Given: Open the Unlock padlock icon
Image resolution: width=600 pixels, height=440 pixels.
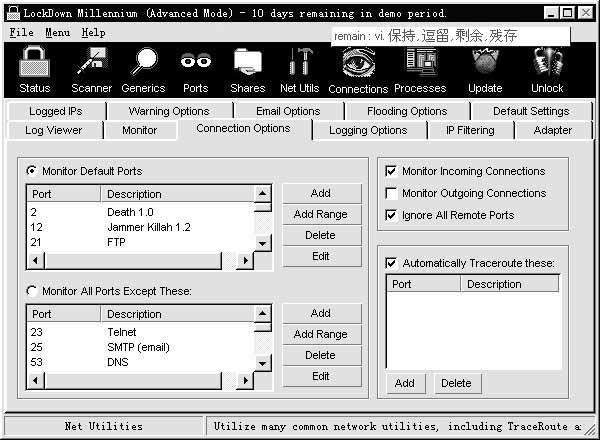Looking at the screenshot, I should tap(547, 61).
